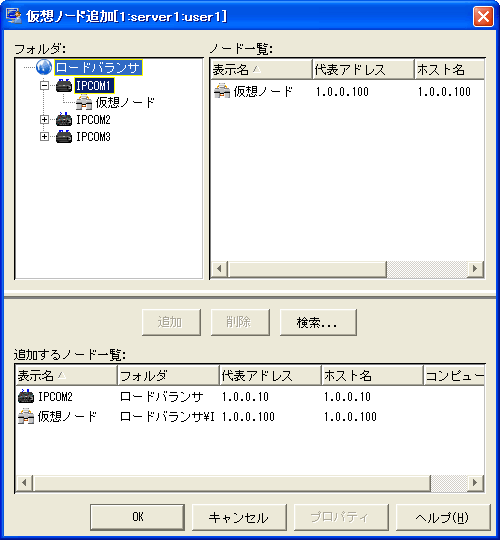
Task: Click ロードバランサ¥I folder cell of 仮想ノード row
Action: click(167, 417)
